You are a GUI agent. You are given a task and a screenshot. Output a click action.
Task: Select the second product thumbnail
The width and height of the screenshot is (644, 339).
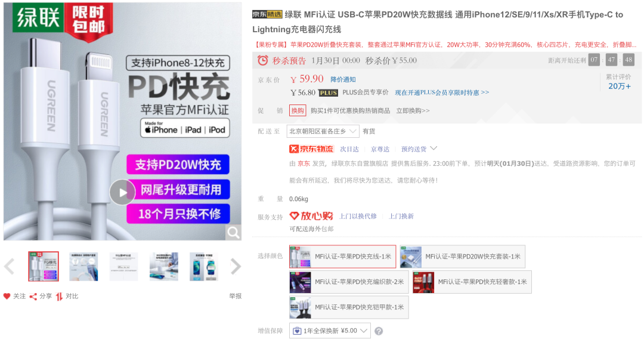(84, 266)
